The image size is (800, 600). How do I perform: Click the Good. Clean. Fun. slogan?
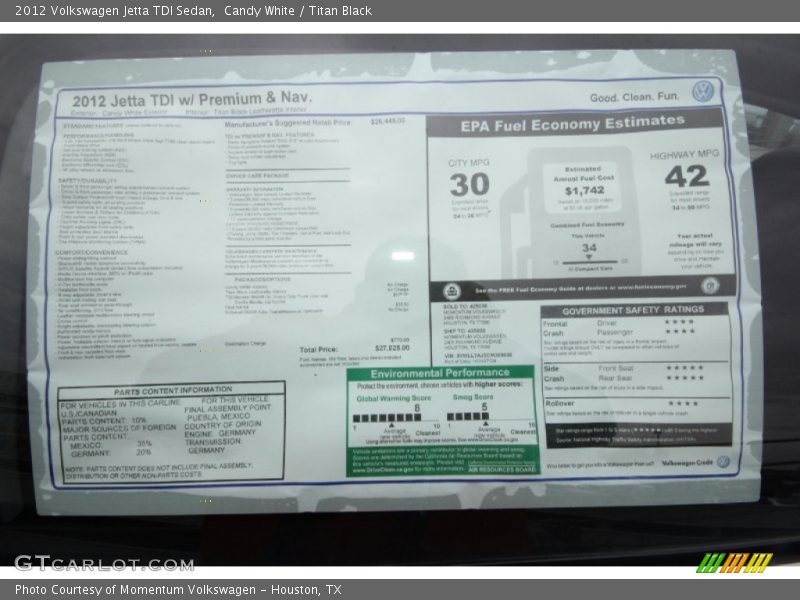click(x=634, y=97)
